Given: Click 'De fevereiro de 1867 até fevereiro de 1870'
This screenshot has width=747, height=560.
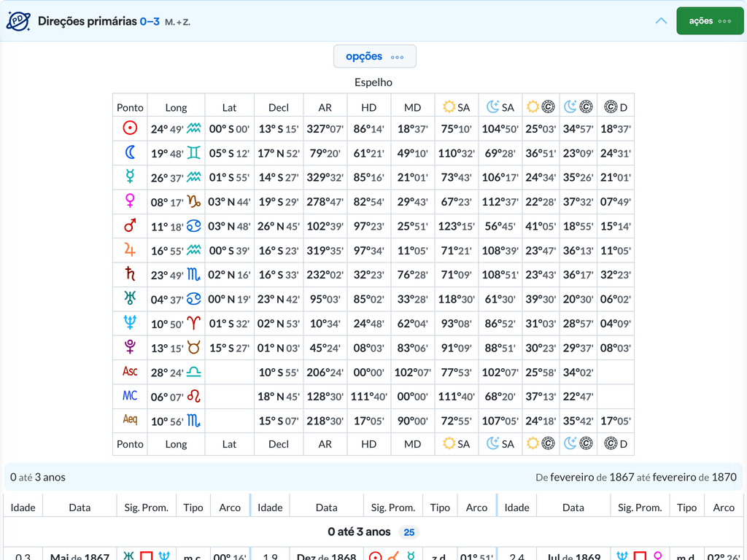Looking at the screenshot, I should [636, 477].
